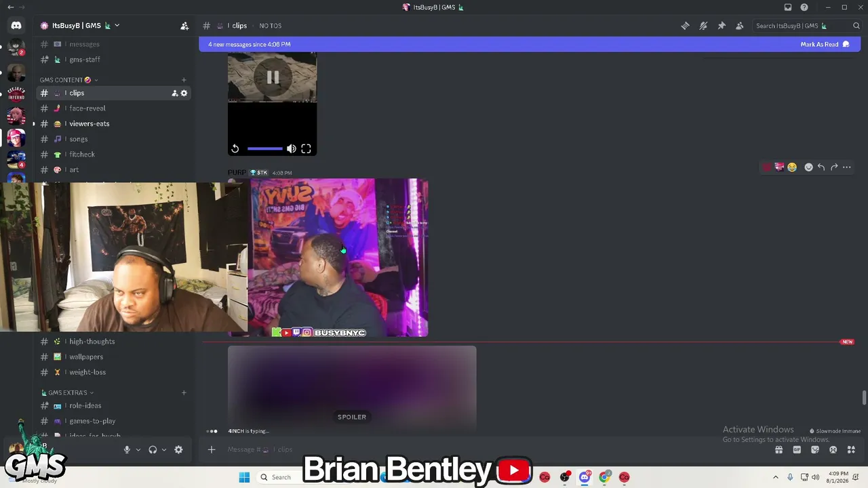This screenshot has width=868, height=488.
Task: Open Discord direct messages home
Action: tap(16, 26)
